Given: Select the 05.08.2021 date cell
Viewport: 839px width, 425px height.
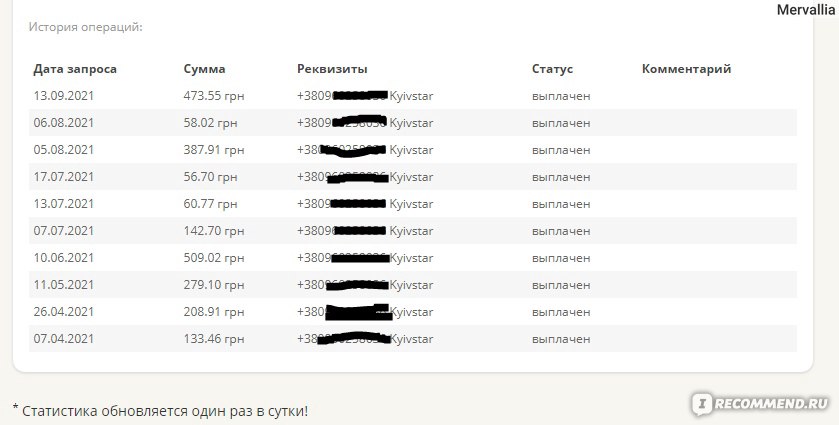Looking at the screenshot, I should coord(64,150).
